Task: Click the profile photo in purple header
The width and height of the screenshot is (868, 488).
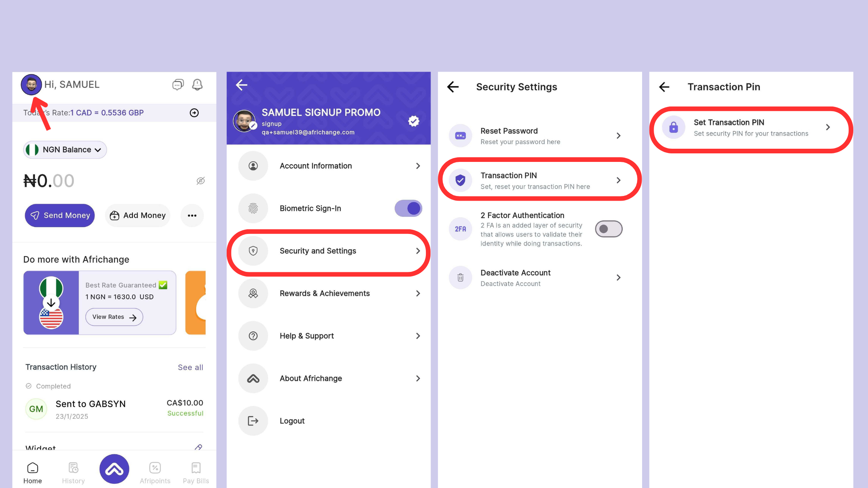Action: [x=244, y=121]
